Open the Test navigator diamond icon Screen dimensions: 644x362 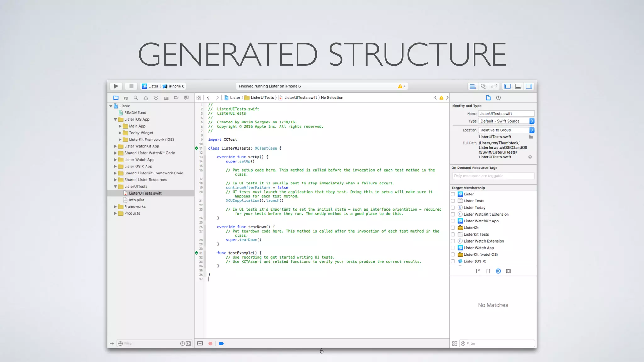click(x=156, y=98)
